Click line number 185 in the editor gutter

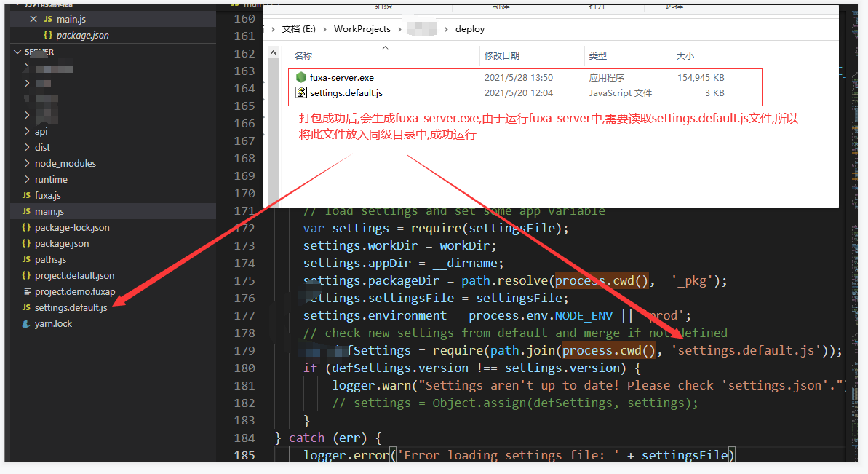244,455
